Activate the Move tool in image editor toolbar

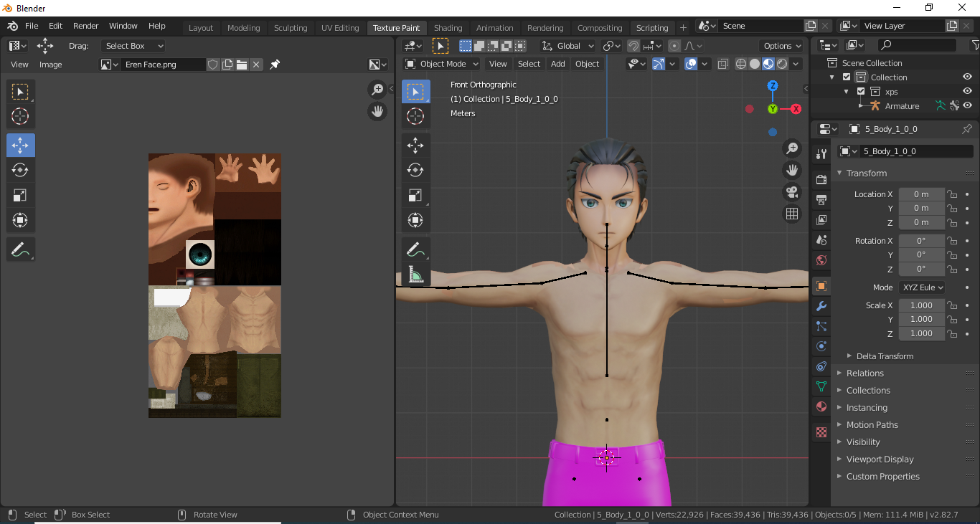(20, 146)
